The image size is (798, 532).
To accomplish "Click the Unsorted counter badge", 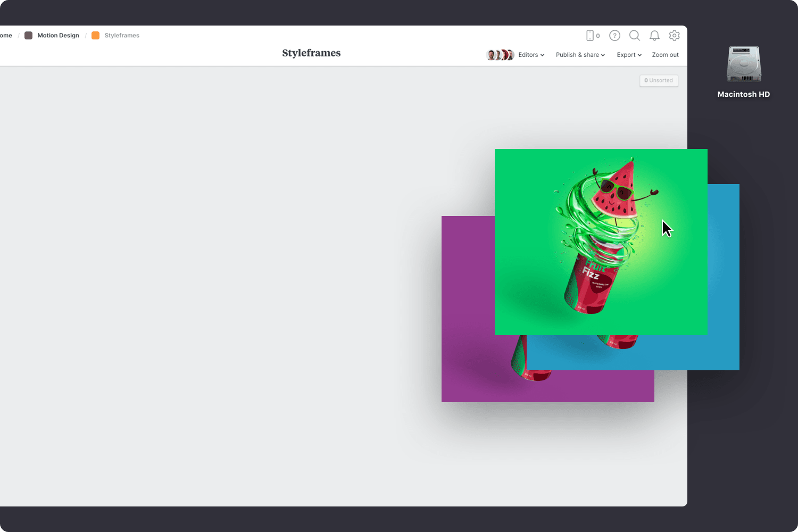I will coord(659,80).
